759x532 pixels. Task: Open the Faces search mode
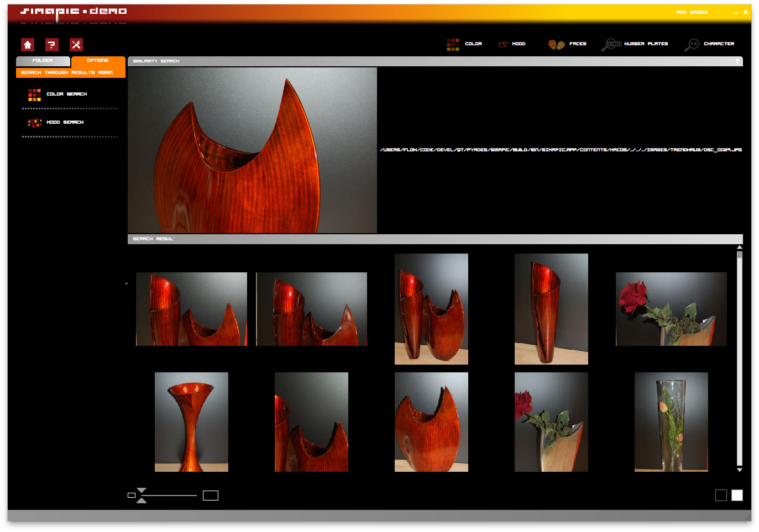pos(556,44)
